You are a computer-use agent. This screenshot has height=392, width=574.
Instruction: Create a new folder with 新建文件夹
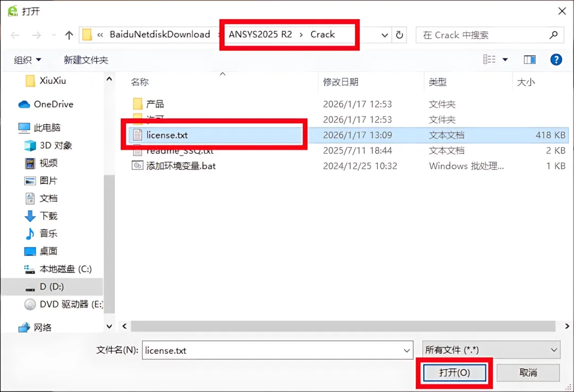tap(86, 59)
